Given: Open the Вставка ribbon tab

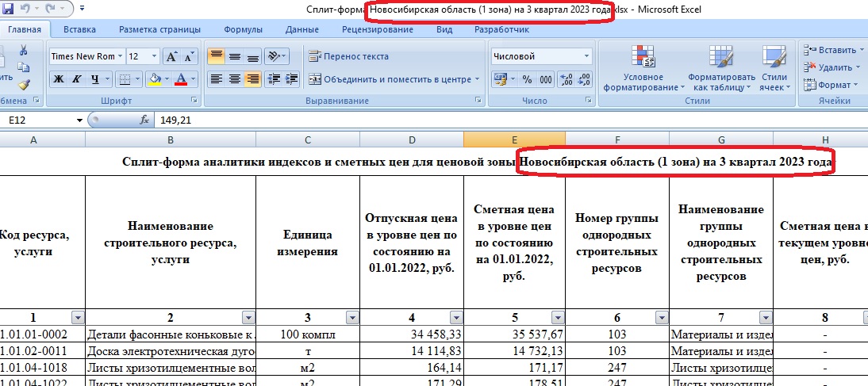Looking at the screenshot, I should point(79,29).
